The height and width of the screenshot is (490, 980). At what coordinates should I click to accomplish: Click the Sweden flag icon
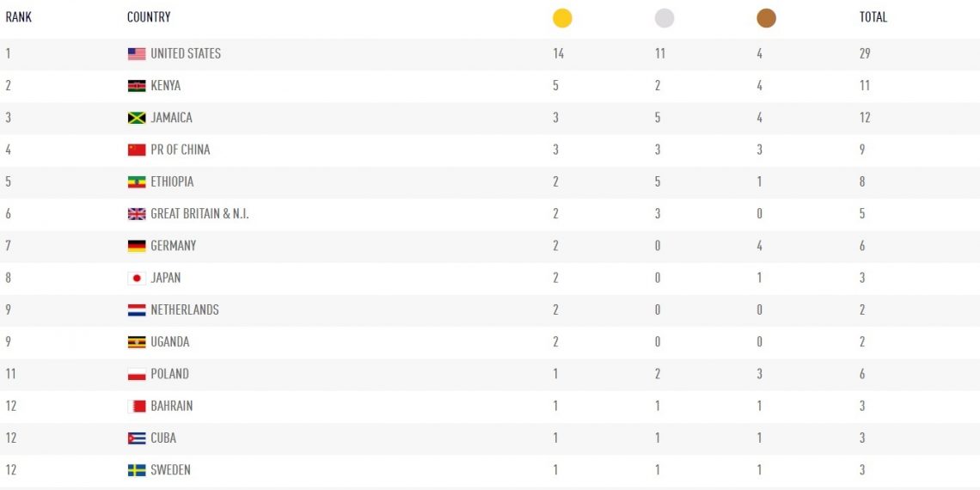pos(137,470)
